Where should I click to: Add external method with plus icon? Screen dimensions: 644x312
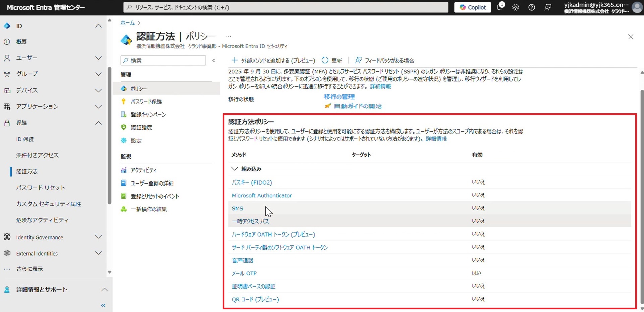(x=235, y=60)
